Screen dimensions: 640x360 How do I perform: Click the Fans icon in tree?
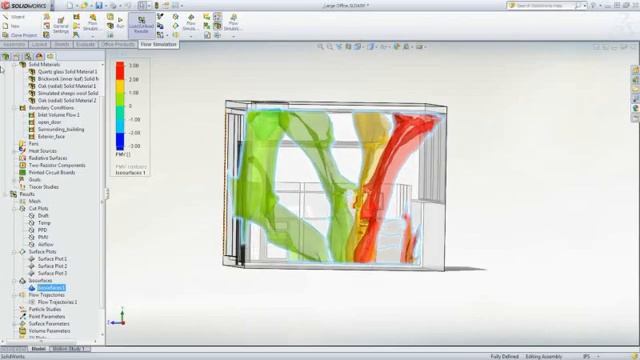pyautogui.click(x=22, y=144)
